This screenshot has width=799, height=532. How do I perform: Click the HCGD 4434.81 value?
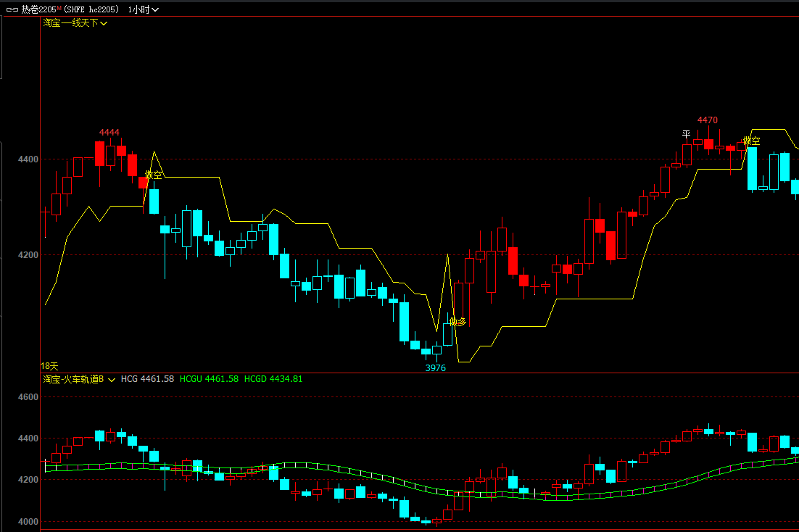(x=273, y=379)
